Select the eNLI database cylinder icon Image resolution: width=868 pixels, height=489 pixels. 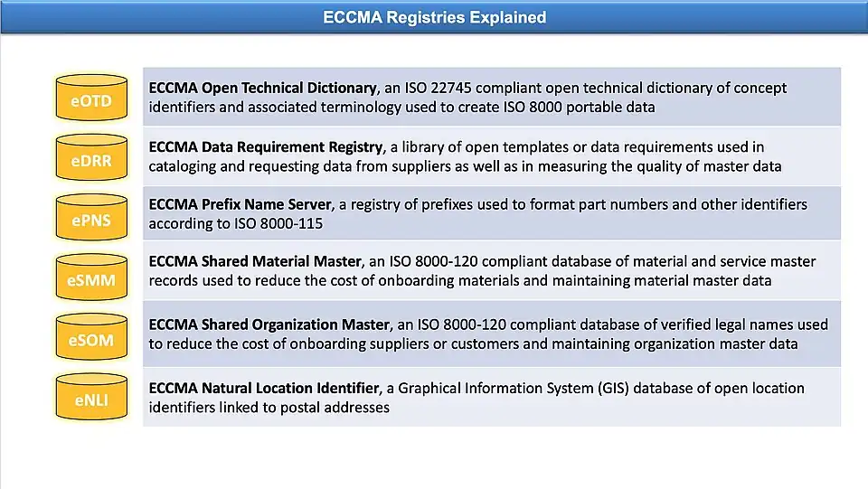coord(91,397)
